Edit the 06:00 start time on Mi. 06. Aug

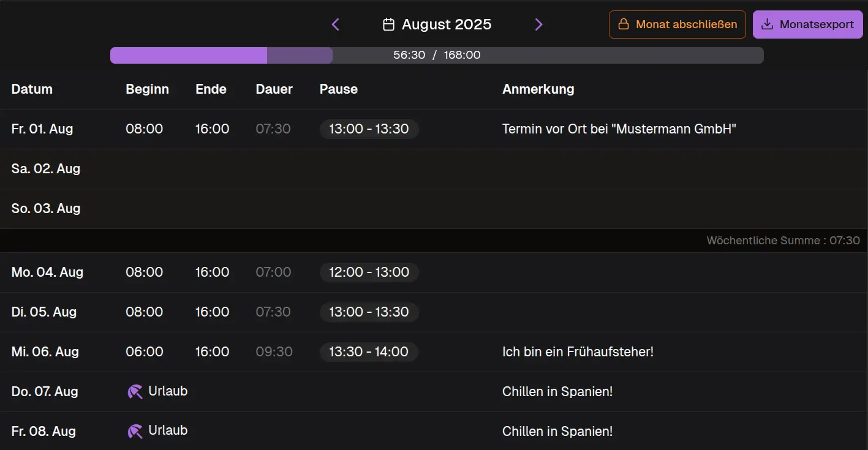(x=145, y=352)
